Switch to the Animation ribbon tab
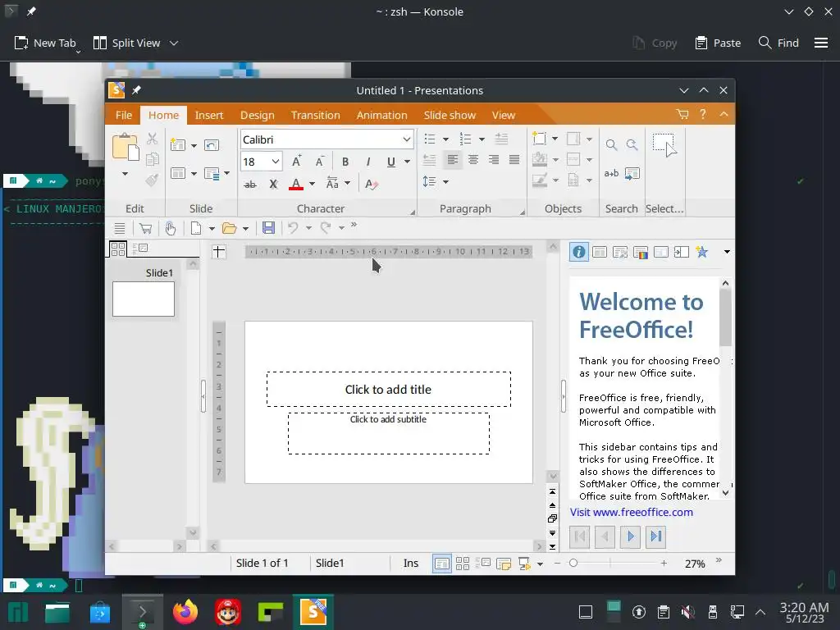Viewport: 840px width, 630px height. coord(382,115)
